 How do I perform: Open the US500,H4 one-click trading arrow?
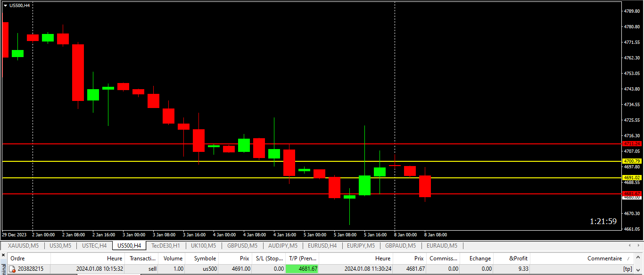pyautogui.click(x=5, y=5)
